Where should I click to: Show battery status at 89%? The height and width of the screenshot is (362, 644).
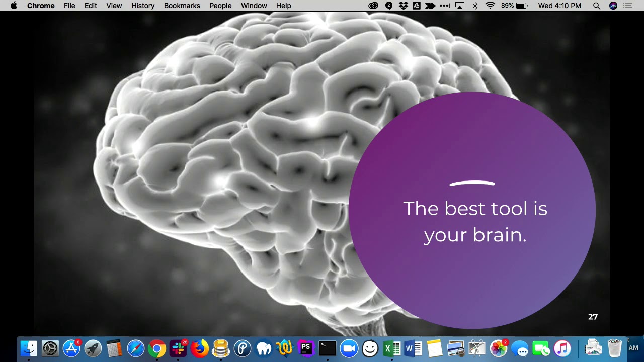click(514, 6)
